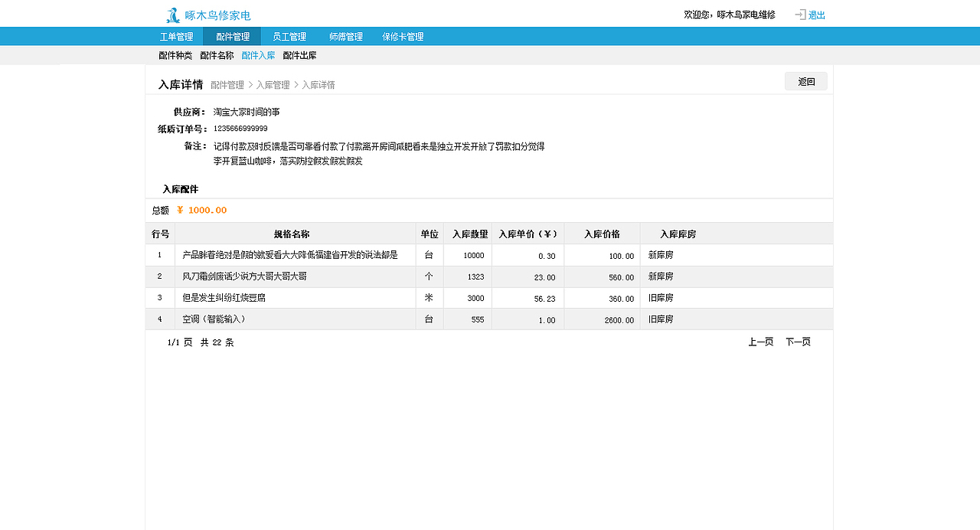Click 入库详情 in the breadcrumb
Image resolution: width=980 pixels, height=530 pixels.
(x=318, y=85)
